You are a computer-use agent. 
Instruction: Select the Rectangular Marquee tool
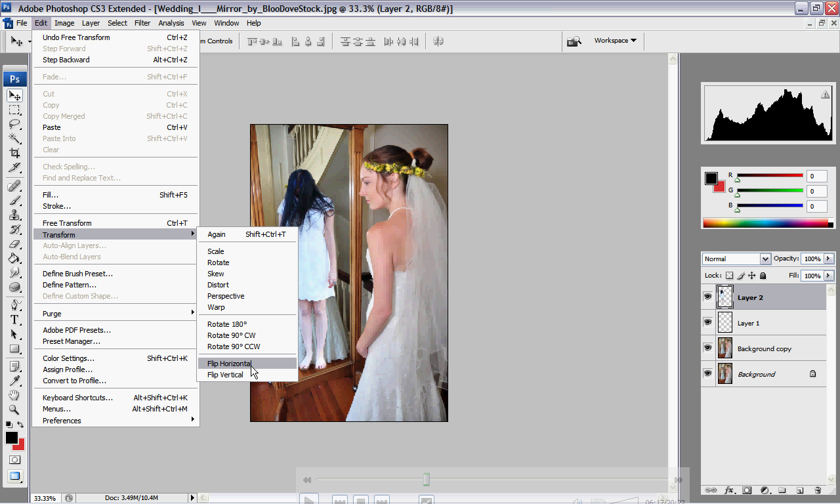point(14,110)
